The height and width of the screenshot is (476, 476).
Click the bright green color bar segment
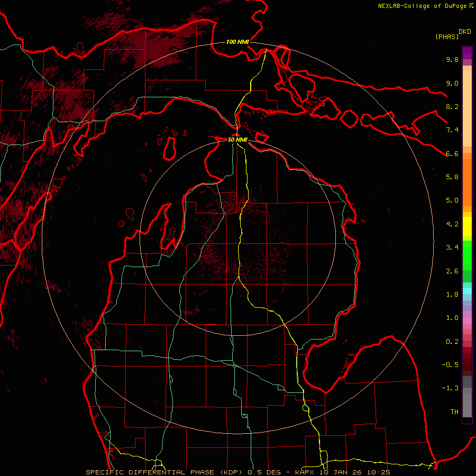pyautogui.click(x=467, y=255)
